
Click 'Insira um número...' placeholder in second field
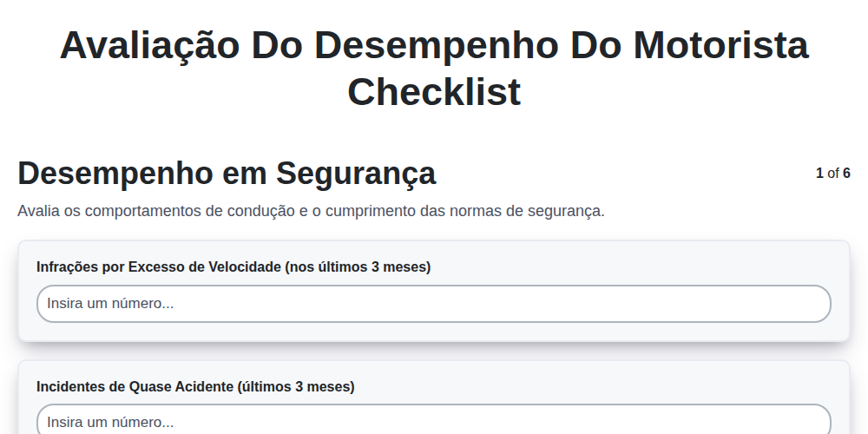click(x=110, y=423)
